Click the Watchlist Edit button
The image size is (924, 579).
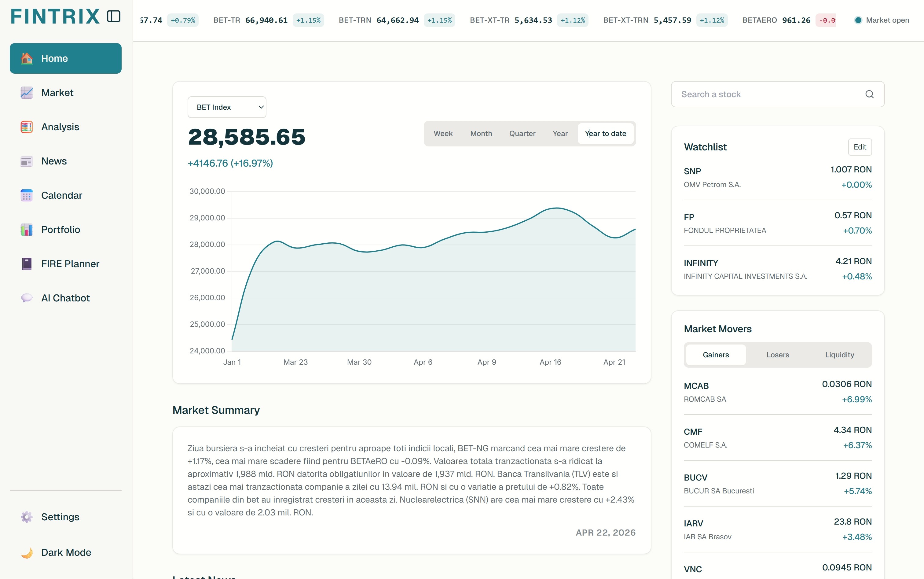pyautogui.click(x=860, y=147)
